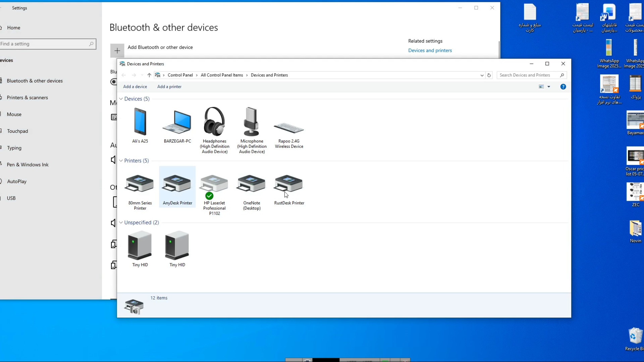Click Add a device in toolbar

point(135,87)
